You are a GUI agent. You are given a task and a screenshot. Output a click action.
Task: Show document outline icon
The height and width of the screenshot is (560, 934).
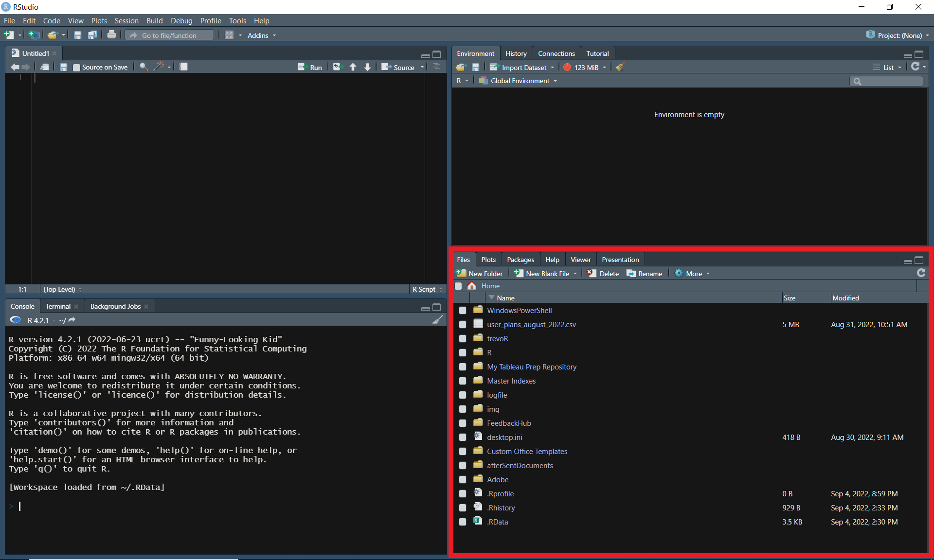(x=436, y=67)
